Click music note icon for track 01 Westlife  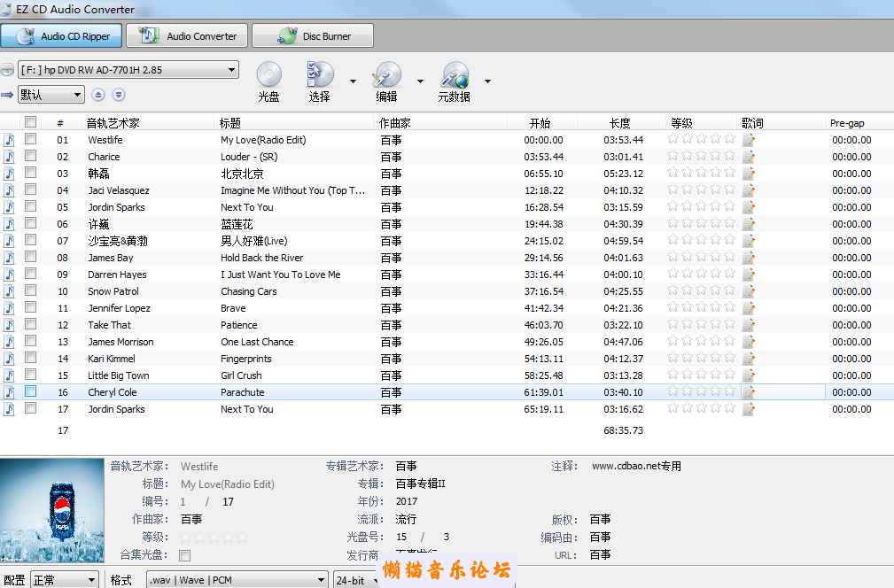pyautogui.click(x=9, y=140)
